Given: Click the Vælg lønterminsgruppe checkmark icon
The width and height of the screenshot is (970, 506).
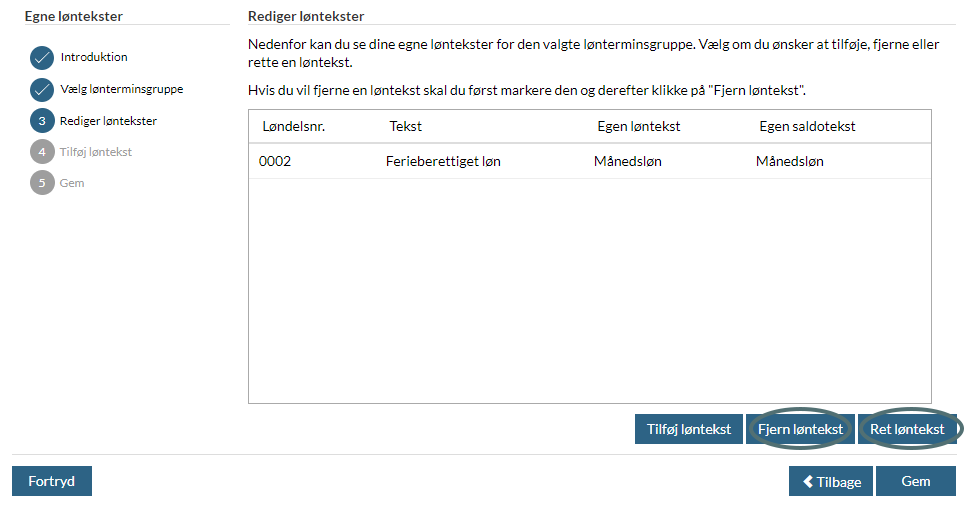Looking at the screenshot, I should (x=41, y=90).
